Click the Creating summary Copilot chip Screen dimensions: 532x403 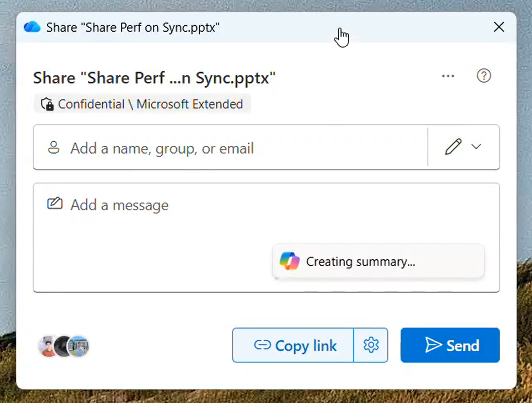coord(378,261)
